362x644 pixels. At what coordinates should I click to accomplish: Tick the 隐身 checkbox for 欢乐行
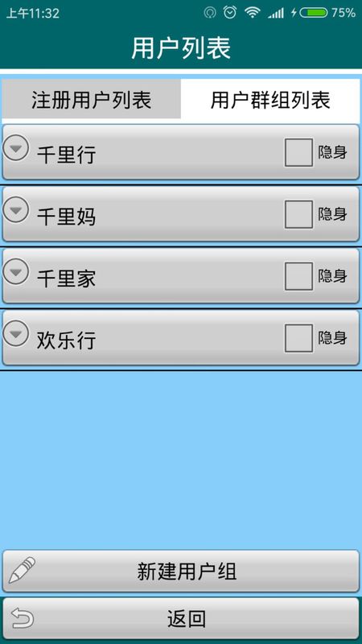[x=298, y=338]
